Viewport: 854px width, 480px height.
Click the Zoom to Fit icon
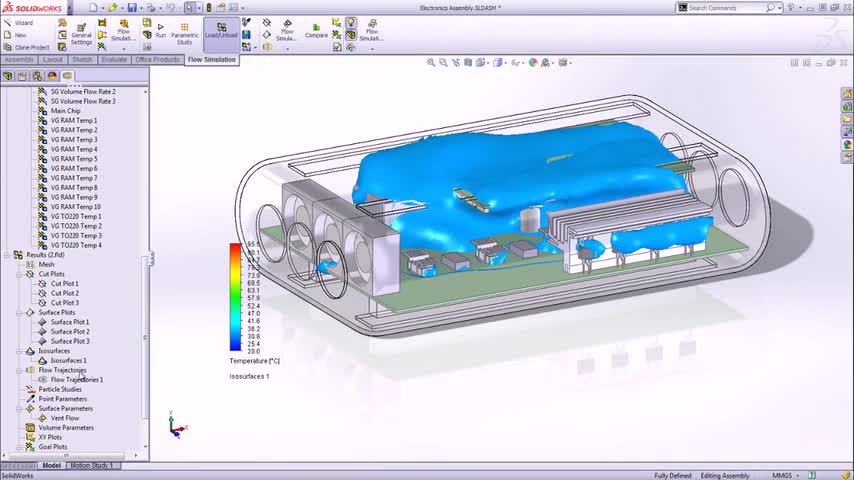(x=431, y=63)
